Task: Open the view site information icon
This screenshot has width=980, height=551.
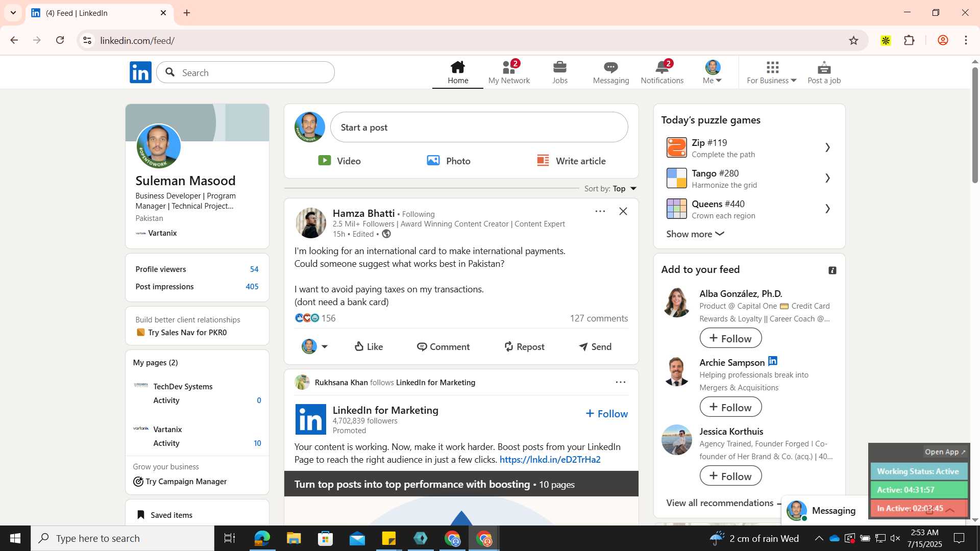Action: (x=87, y=40)
